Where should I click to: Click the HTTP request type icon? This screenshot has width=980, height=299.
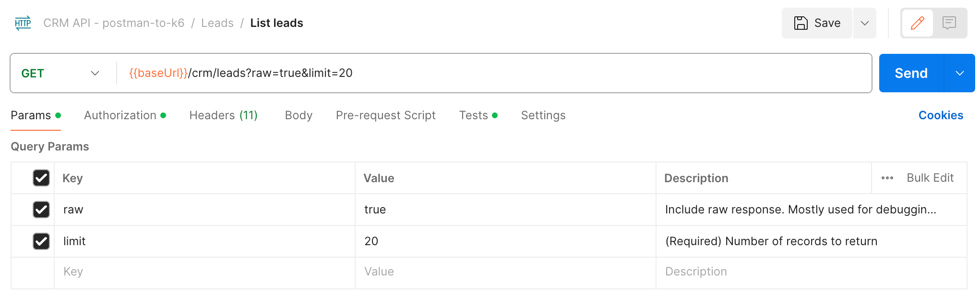[23, 23]
